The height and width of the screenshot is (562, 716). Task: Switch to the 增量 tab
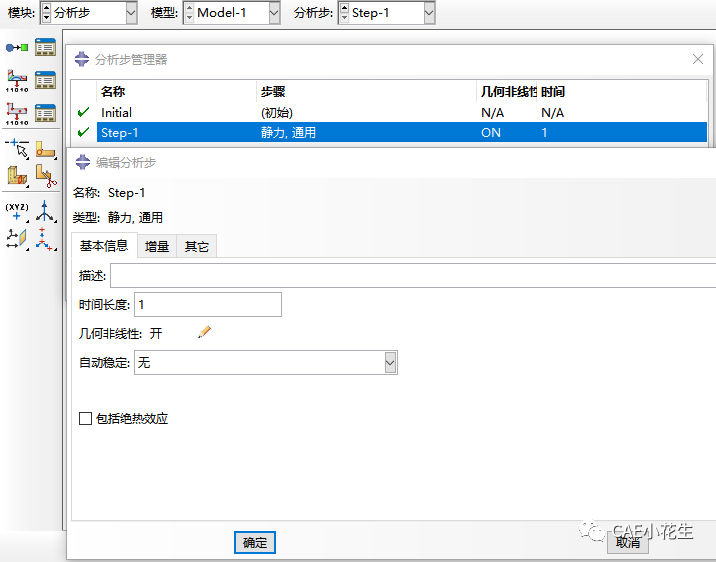pos(157,247)
